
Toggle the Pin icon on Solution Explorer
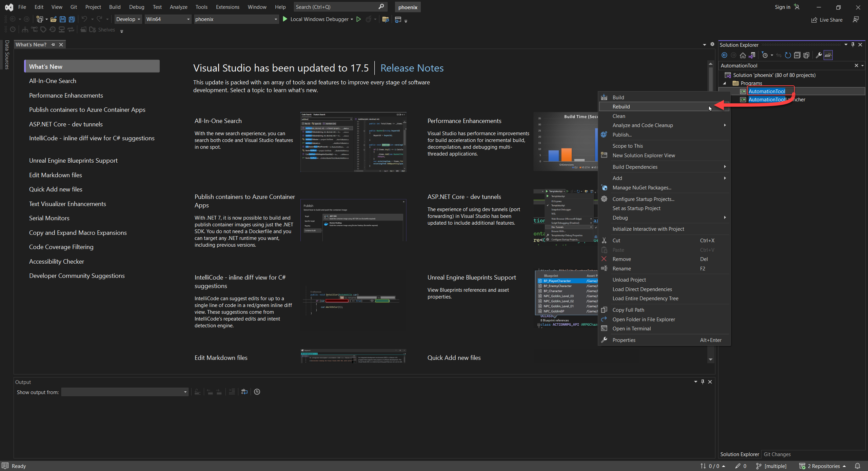[853, 44]
